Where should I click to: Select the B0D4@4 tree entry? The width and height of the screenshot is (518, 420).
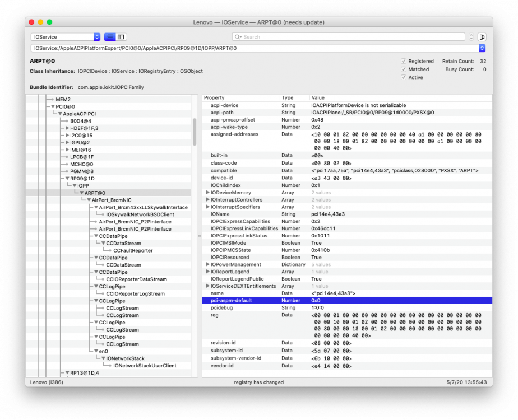click(x=81, y=121)
